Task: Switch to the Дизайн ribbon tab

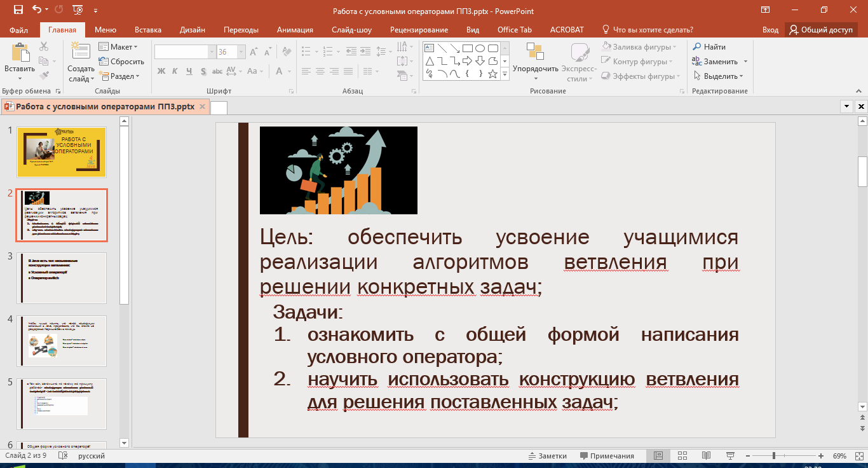Action: (x=193, y=30)
